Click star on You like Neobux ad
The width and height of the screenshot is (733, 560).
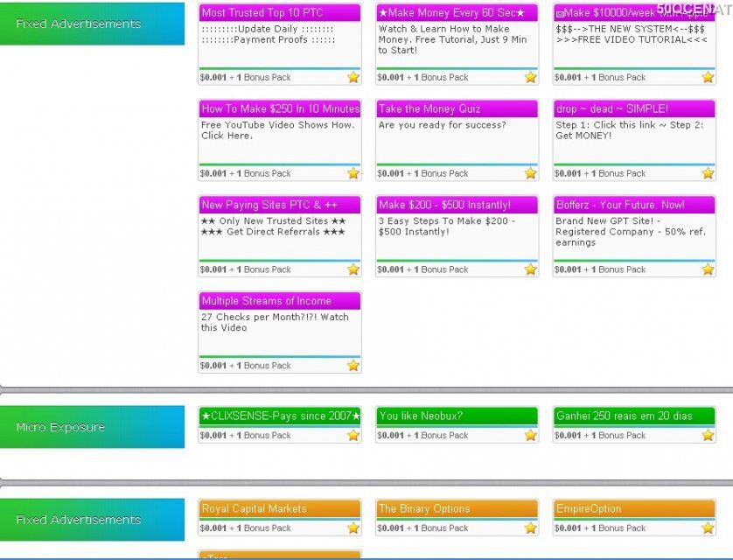tap(531, 435)
